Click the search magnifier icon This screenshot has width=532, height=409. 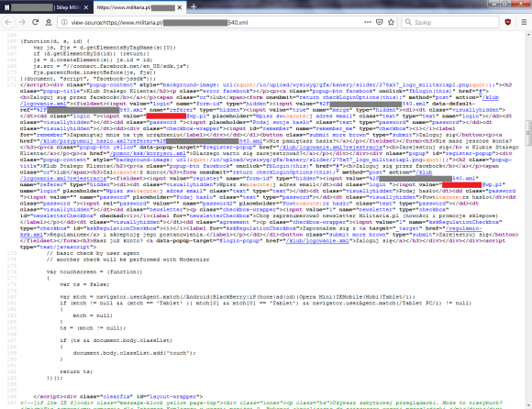pos(408,22)
